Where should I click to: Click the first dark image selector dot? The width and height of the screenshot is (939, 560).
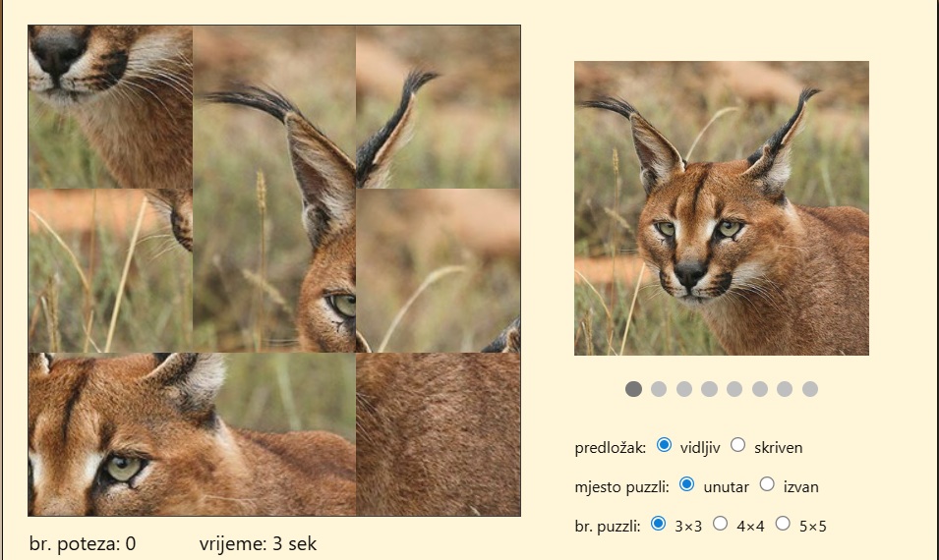point(633,389)
